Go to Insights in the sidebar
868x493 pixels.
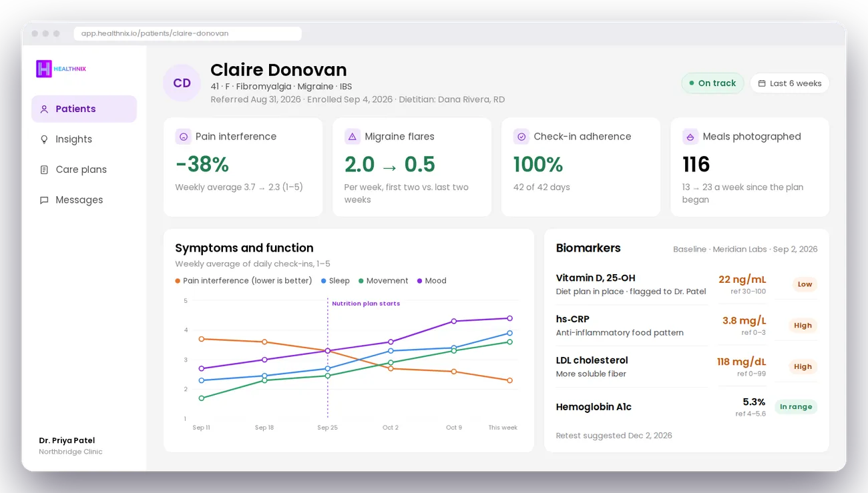(x=84, y=139)
